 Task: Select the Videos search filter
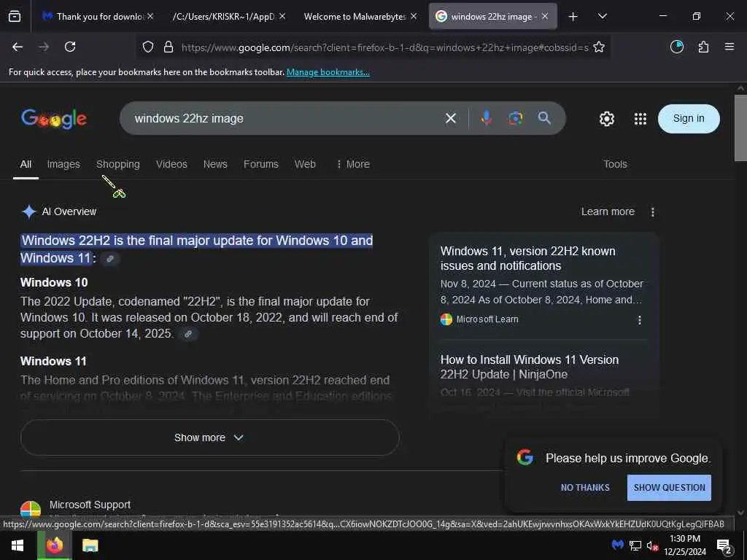click(x=171, y=164)
